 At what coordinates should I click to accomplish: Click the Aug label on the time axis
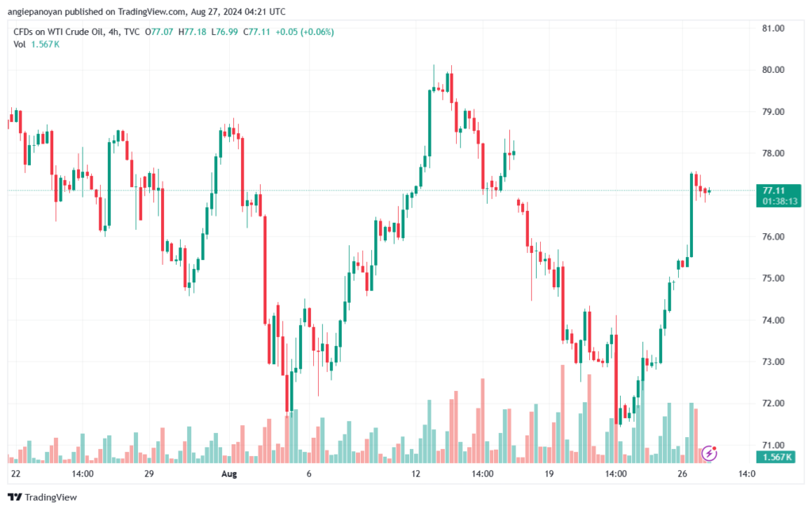(229, 474)
